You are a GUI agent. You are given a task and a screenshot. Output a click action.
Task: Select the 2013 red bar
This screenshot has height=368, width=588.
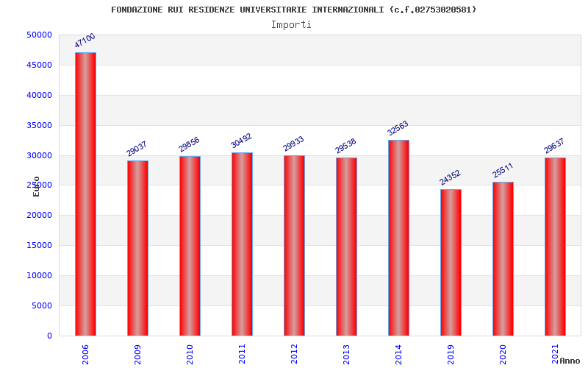(346, 247)
